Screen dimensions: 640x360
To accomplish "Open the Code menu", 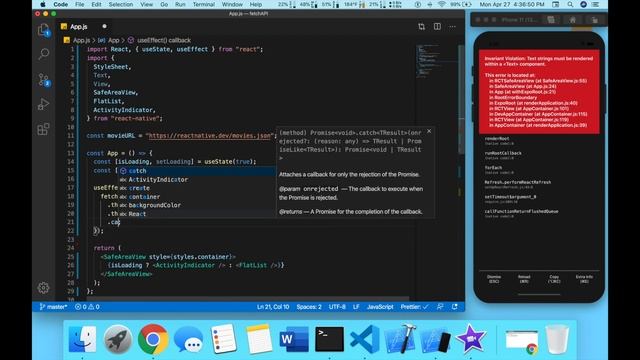I will [x=60, y=4].
